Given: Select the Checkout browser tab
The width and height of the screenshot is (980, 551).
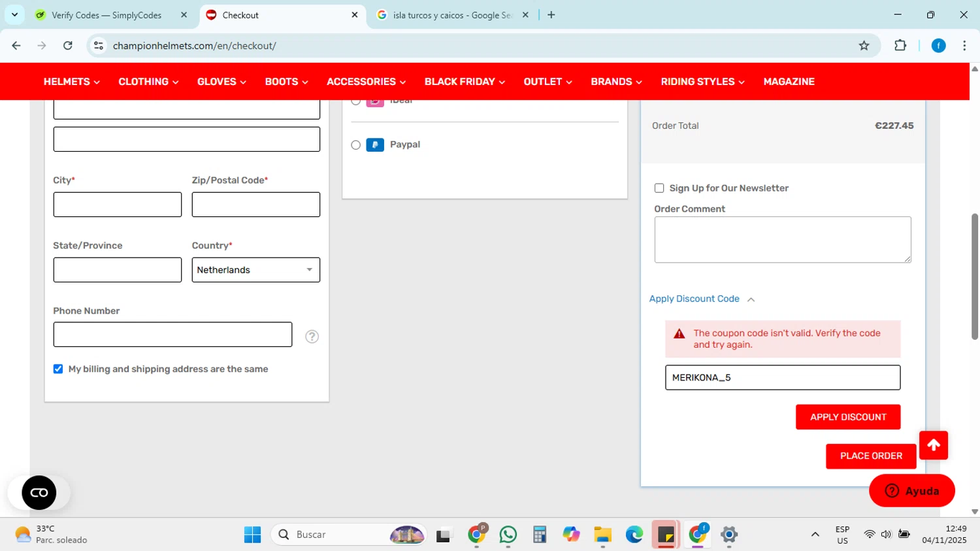Looking at the screenshot, I should pyautogui.click(x=281, y=15).
